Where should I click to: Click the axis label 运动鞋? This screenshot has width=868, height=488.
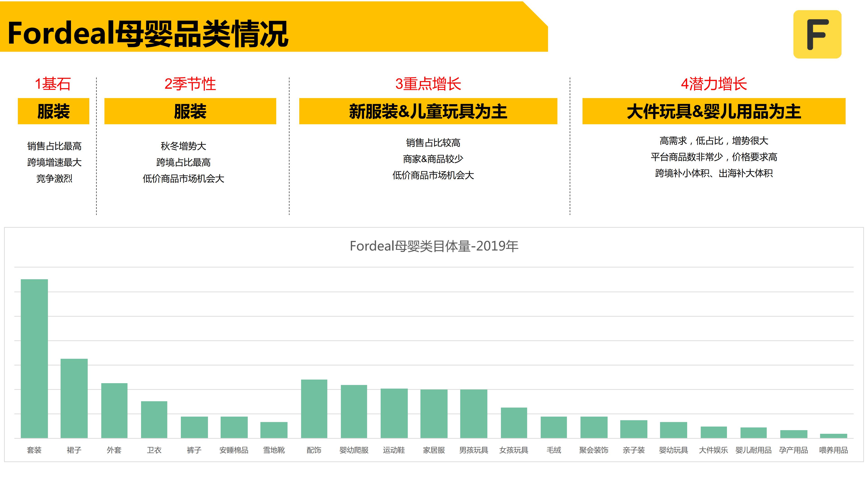[x=394, y=450]
